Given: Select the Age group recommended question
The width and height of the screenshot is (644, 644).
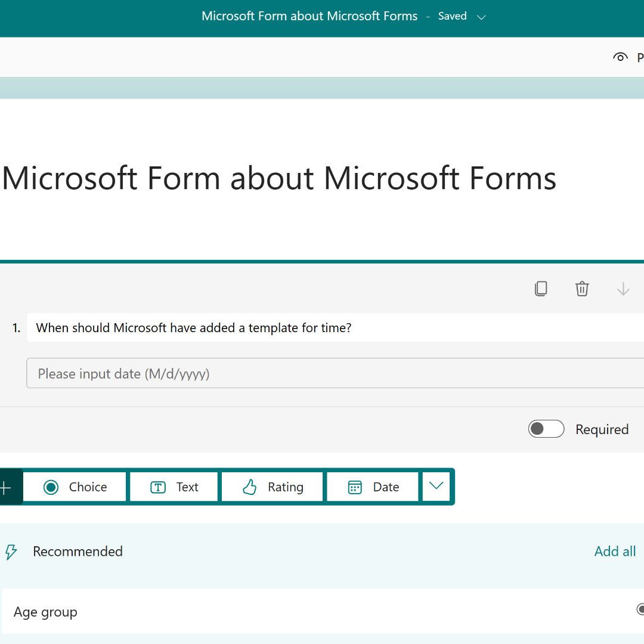Looking at the screenshot, I should point(323,611).
